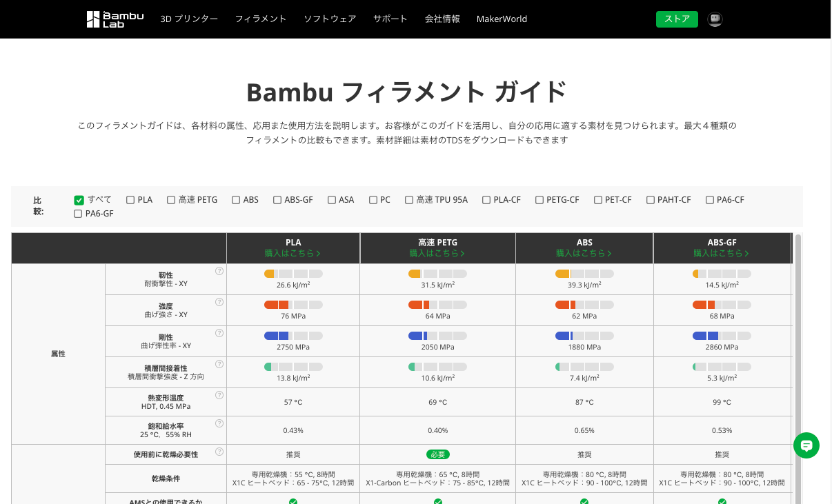Click help icon beside 剛性 row
This screenshot has height=504, width=832.
pyautogui.click(x=219, y=333)
